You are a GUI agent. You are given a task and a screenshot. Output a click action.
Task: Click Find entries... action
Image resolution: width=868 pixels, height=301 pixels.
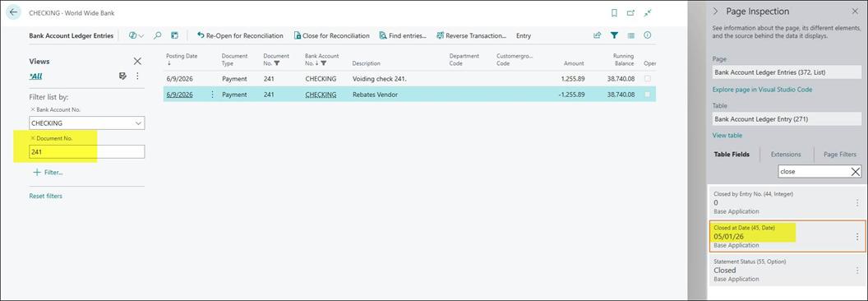(x=403, y=35)
